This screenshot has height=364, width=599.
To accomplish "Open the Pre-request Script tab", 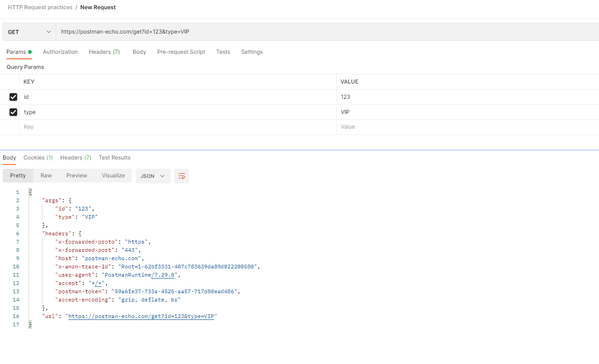I will coord(181,52).
